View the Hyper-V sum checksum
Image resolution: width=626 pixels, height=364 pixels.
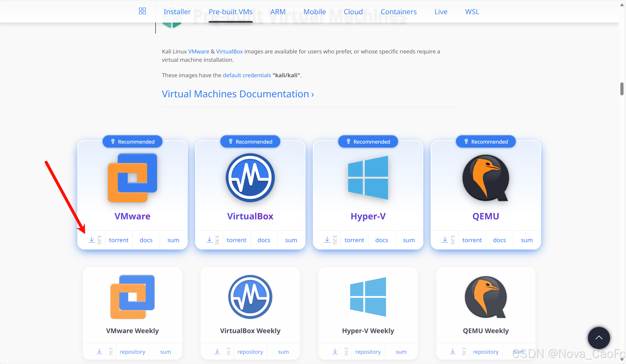(x=409, y=240)
